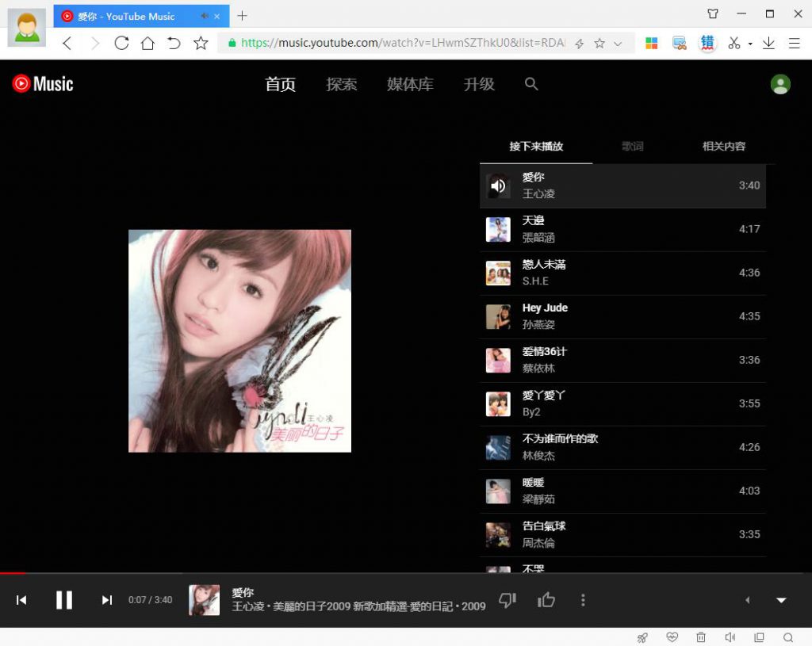
Task: Expand the hidden volume controls arrow
Action: [747, 600]
